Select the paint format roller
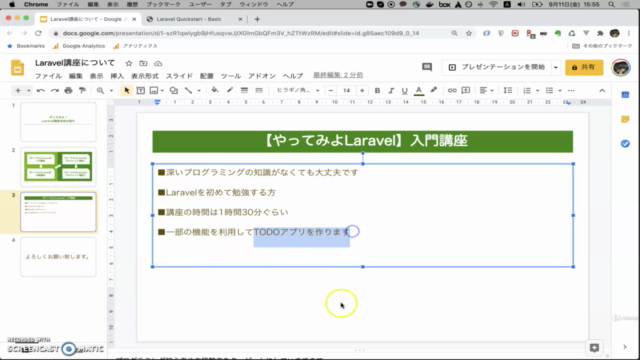The height and width of the screenshot is (360, 640). (x=82, y=91)
